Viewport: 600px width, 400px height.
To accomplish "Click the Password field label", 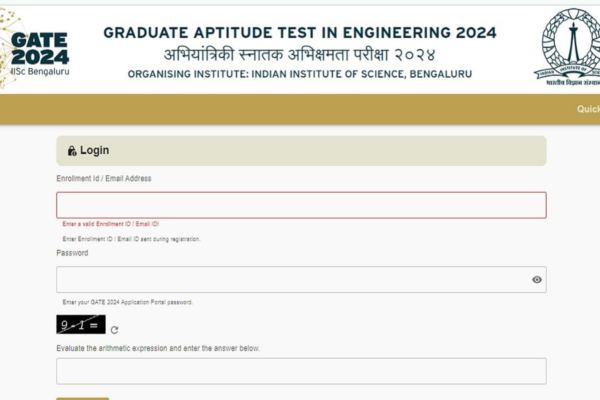I will pos(72,253).
